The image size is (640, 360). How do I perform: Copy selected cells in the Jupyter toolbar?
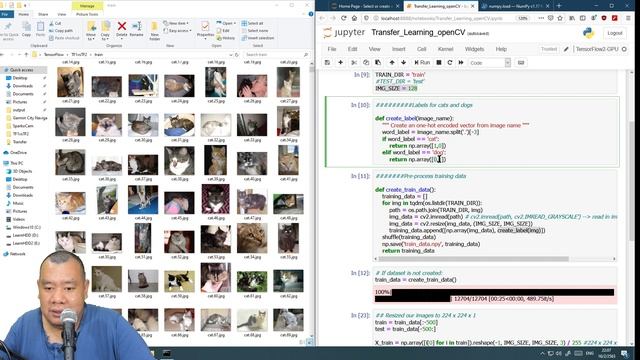point(366,63)
